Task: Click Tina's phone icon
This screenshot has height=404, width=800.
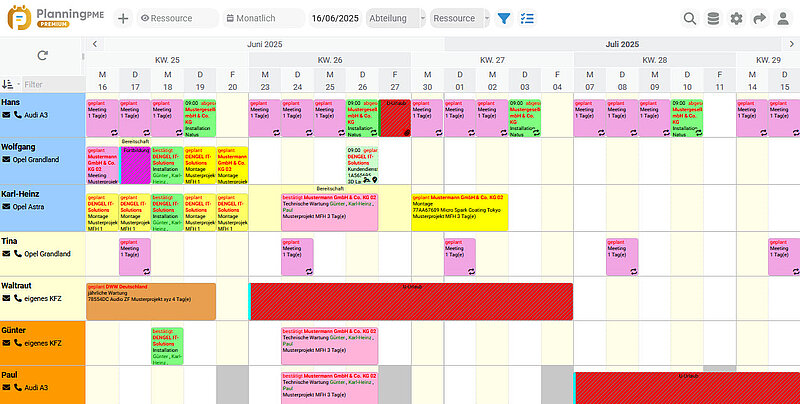Action: tap(18, 254)
